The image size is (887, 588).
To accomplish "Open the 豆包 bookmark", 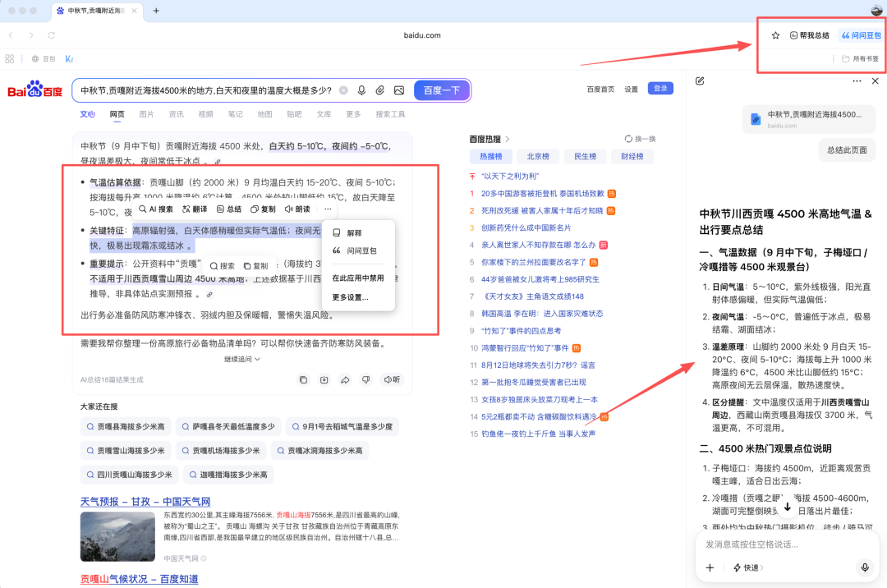I will pyautogui.click(x=44, y=59).
